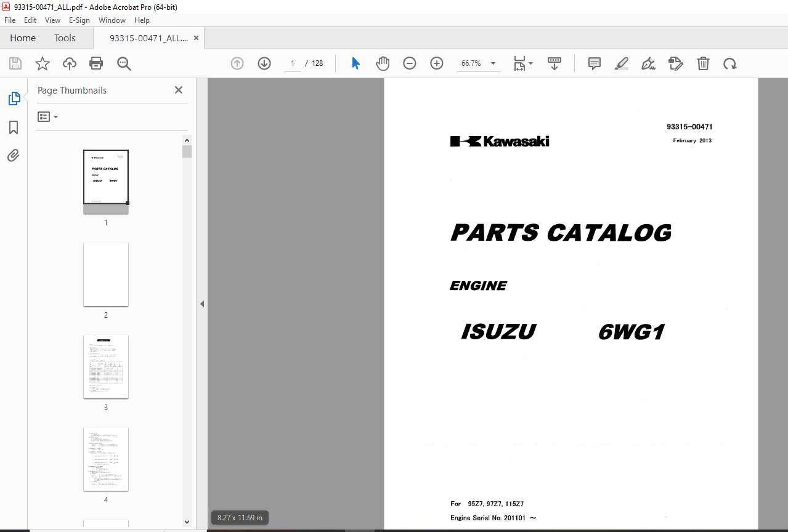Open the edit PDF stamp tool

(x=676, y=63)
